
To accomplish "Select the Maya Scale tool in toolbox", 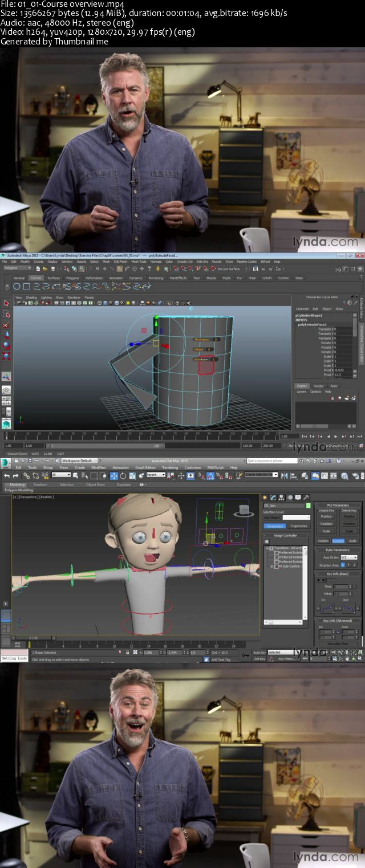I will click(6, 356).
